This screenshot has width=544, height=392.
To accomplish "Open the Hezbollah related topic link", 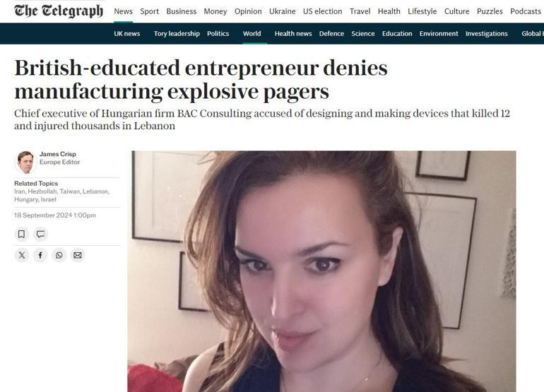I will pos(42,191).
